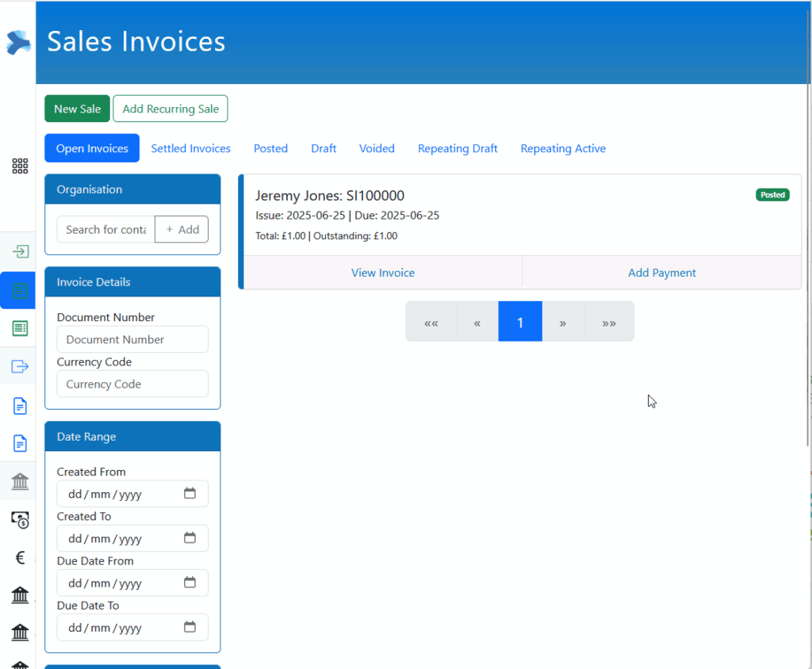Click Add Recurring Sale button
This screenshot has width=812, height=669.
tap(170, 109)
